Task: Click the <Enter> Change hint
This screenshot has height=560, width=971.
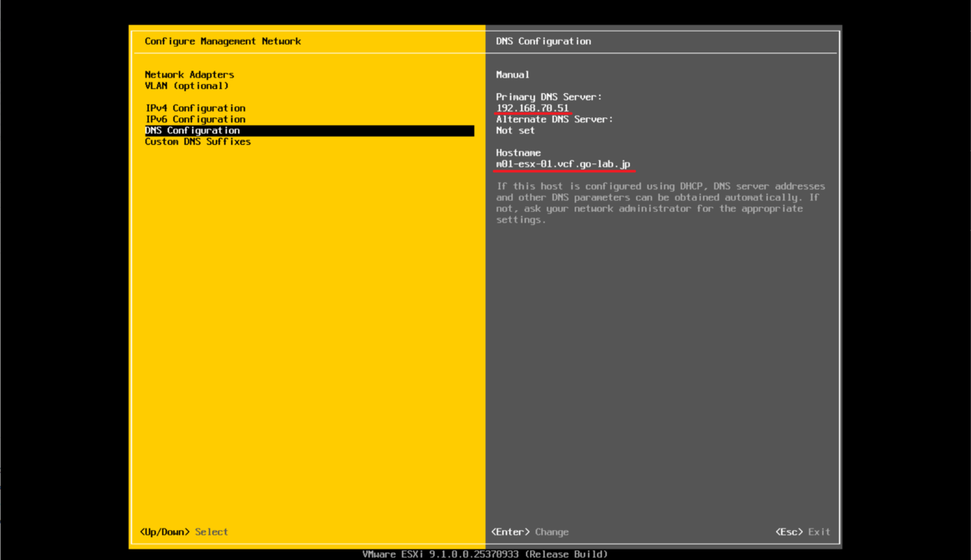Action: [530, 532]
